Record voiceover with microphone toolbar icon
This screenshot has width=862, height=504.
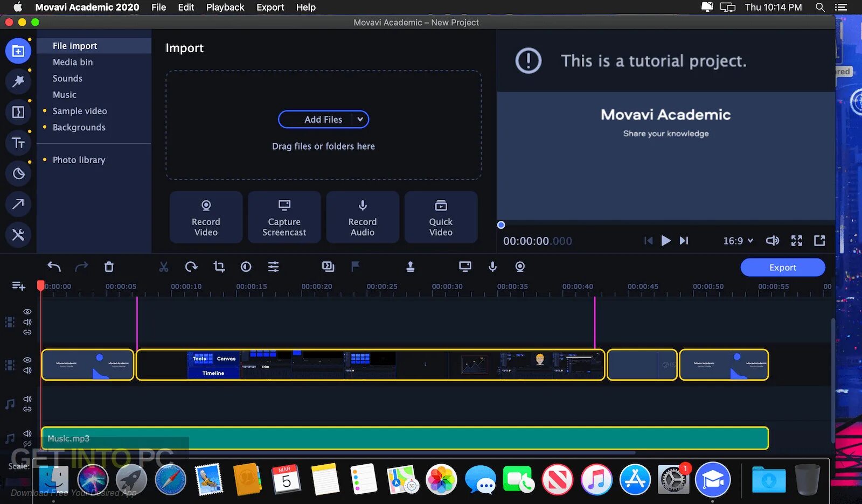coord(492,267)
